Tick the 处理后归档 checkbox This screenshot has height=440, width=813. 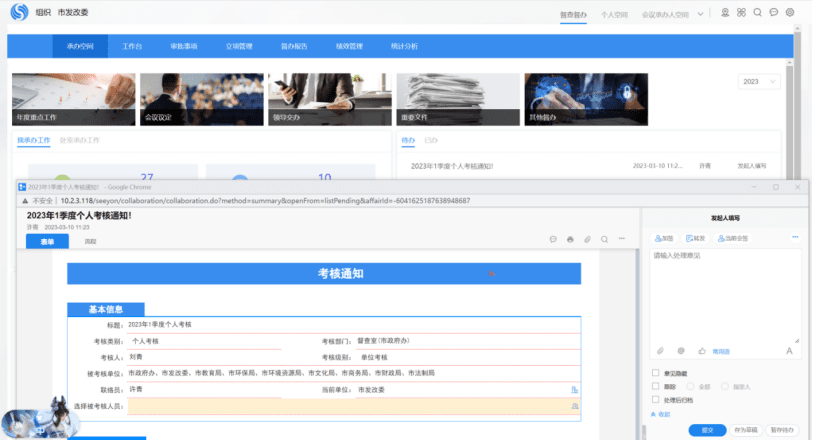[655, 400]
